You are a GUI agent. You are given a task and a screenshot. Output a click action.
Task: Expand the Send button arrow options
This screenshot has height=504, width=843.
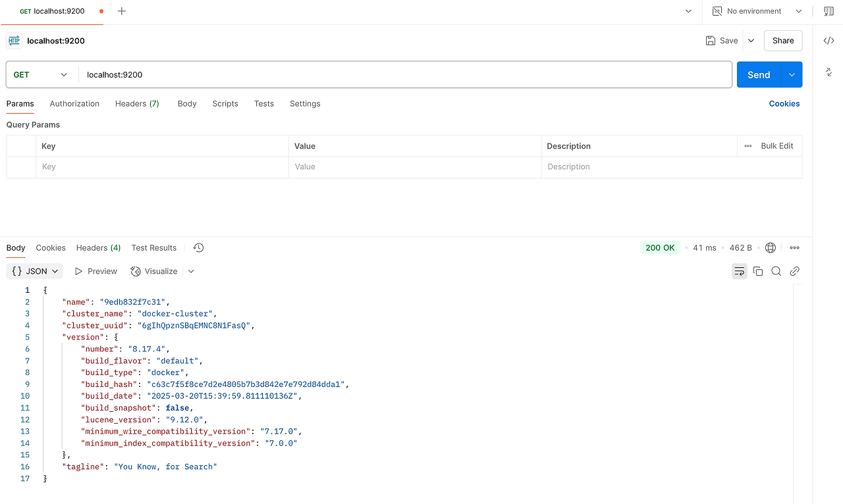coord(792,75)
